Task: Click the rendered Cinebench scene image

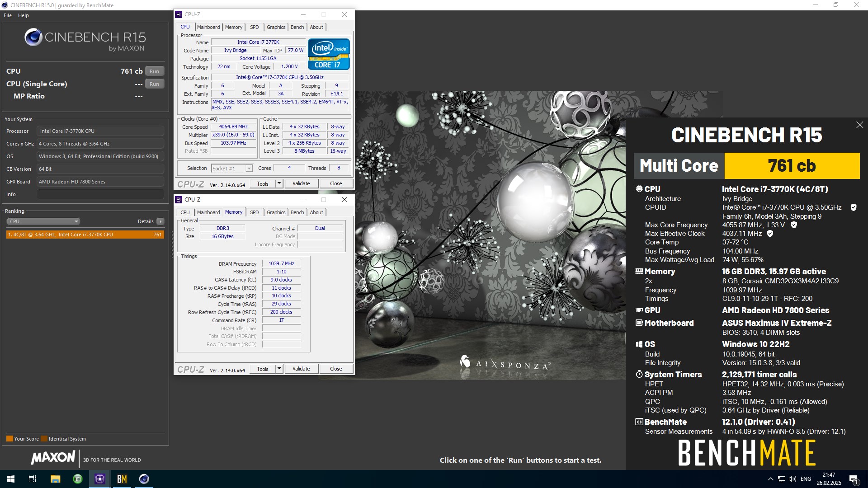Action: coord(490,235)
